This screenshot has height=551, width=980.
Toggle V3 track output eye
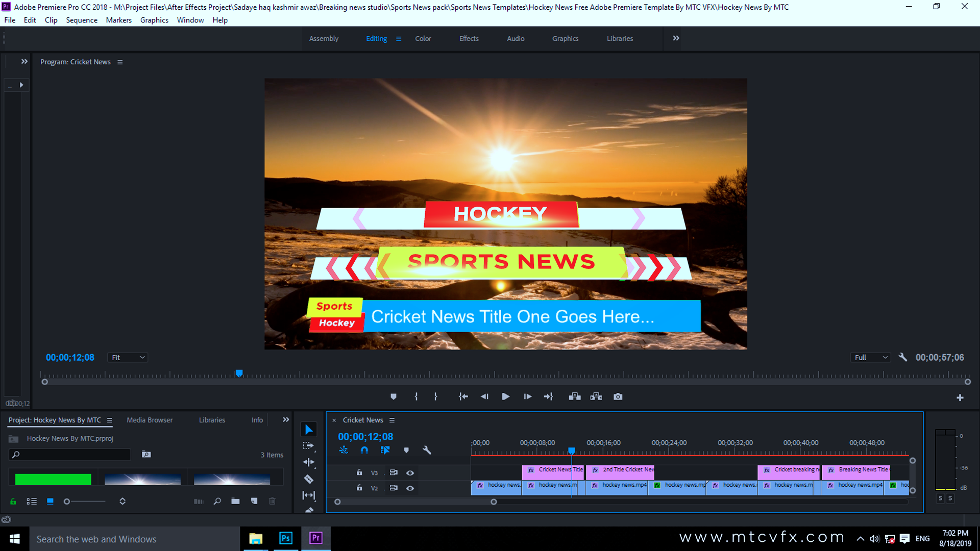click(x=410, y=473)
